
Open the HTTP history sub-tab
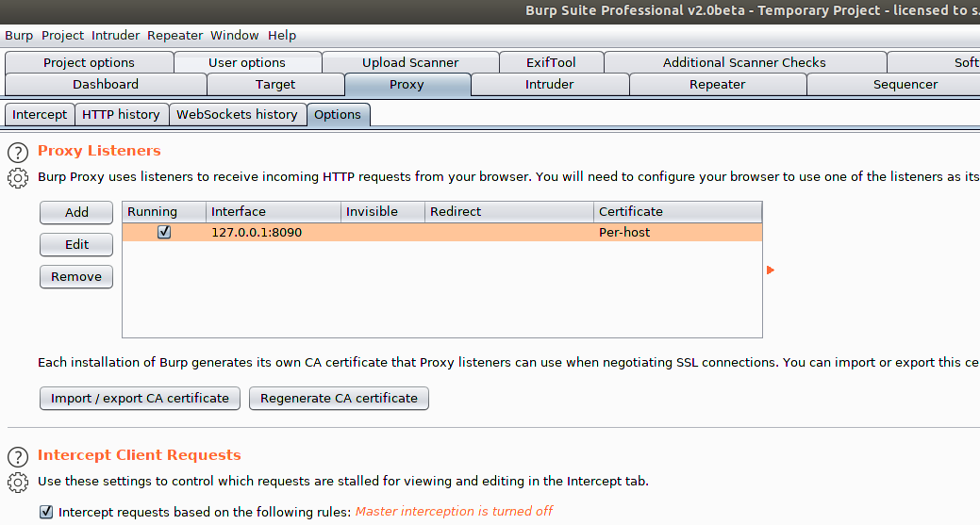coord(122,115)
